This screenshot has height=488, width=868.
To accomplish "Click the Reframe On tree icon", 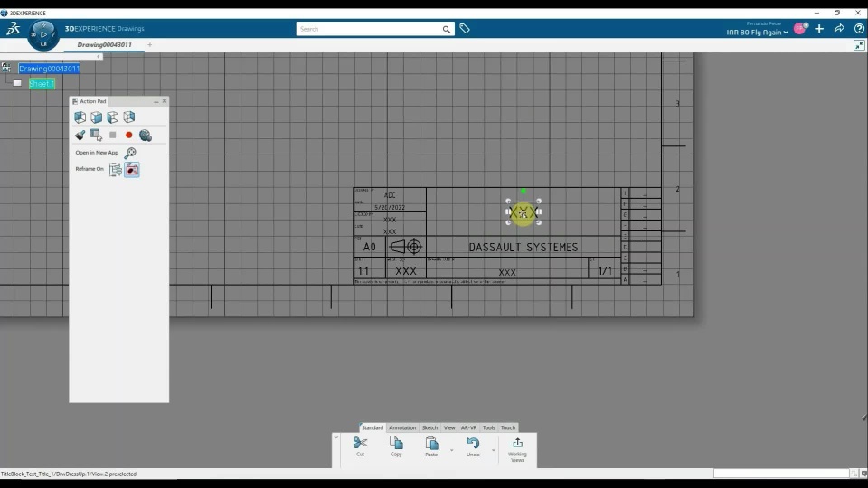I will click(115, 169).
